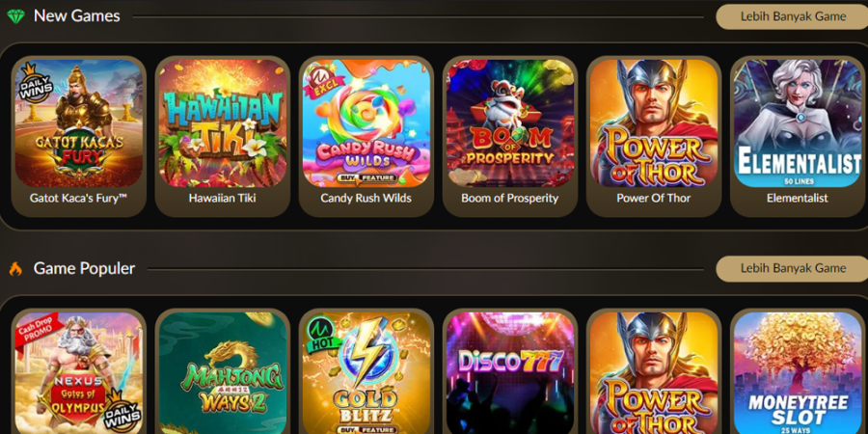Screen dimensions: 868x434
Task: Click the flame icon beside Game Populer
Action: click(15, 269)
